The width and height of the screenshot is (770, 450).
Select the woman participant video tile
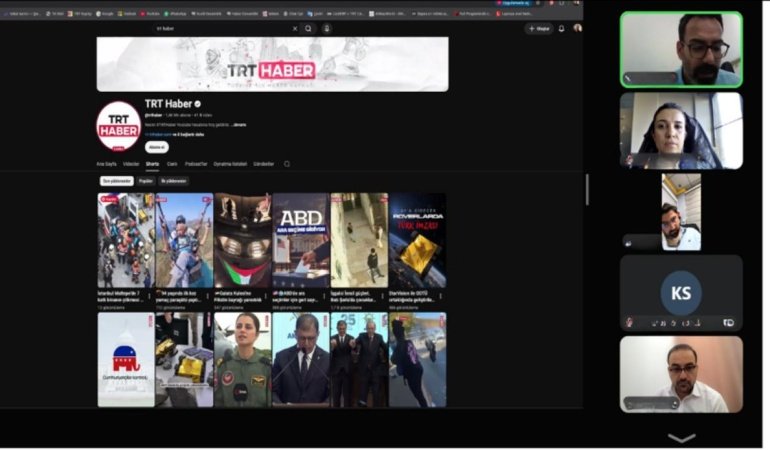tap(681, 131)
